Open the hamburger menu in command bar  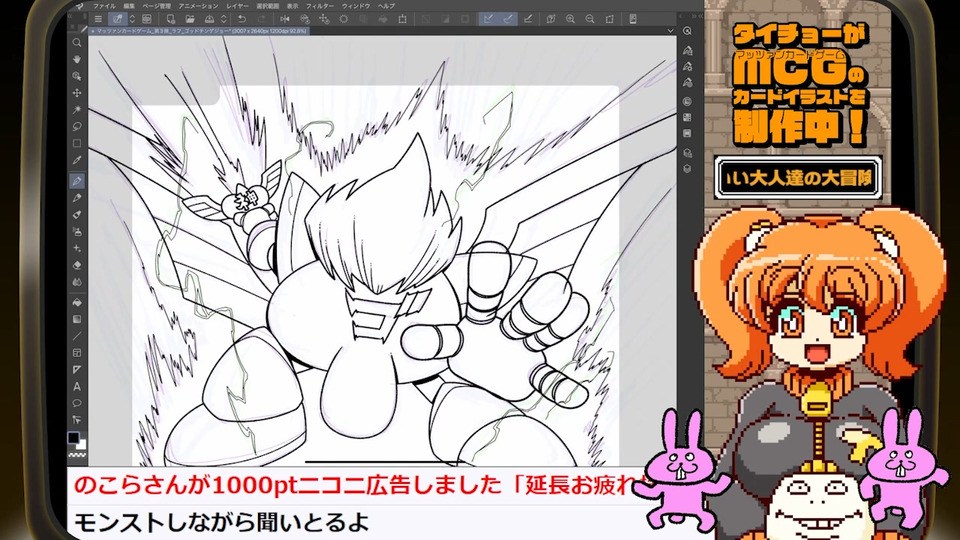(x=98, y=19)
